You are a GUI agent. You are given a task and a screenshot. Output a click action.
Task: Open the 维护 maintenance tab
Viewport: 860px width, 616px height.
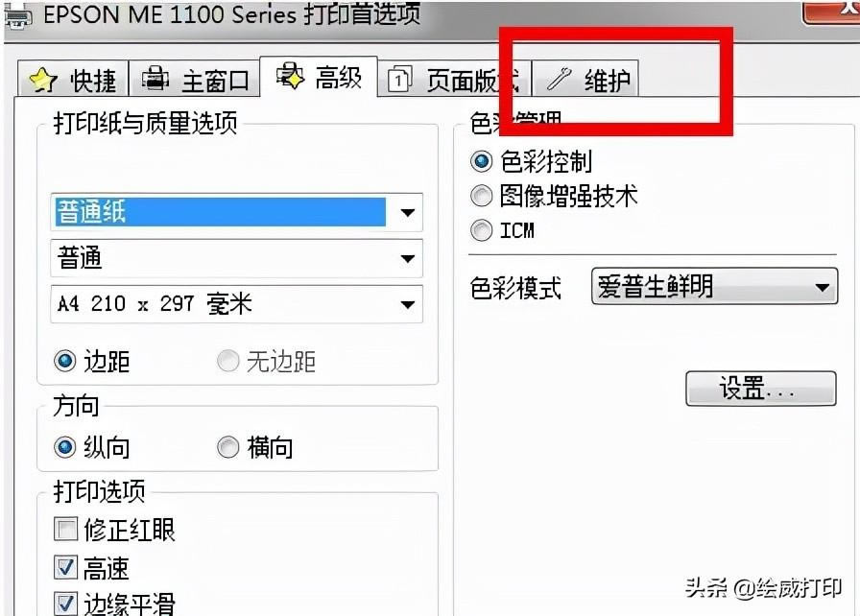[585, 79]
